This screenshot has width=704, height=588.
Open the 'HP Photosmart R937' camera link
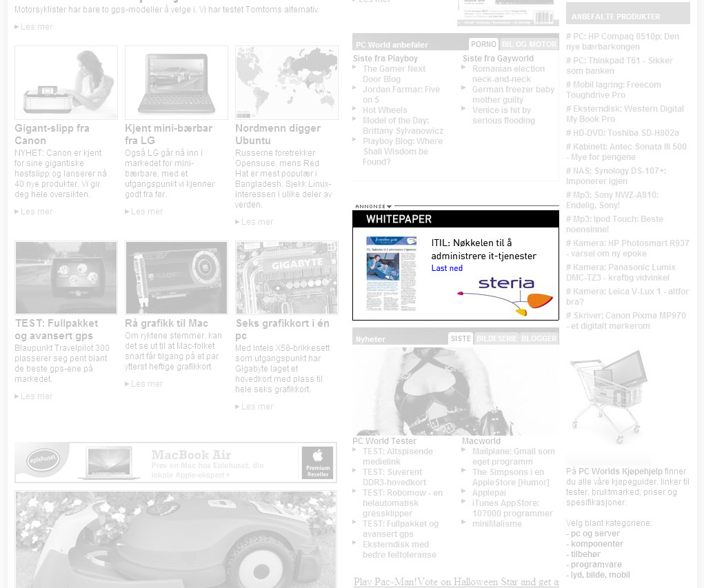tap(627, 248)
